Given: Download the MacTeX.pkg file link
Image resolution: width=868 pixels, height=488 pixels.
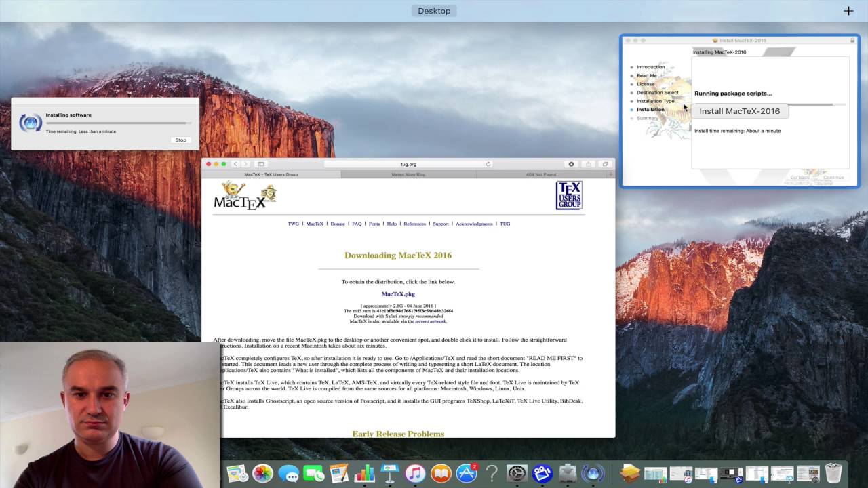Looking at the screenshot, I should click(x=398, y=294).
